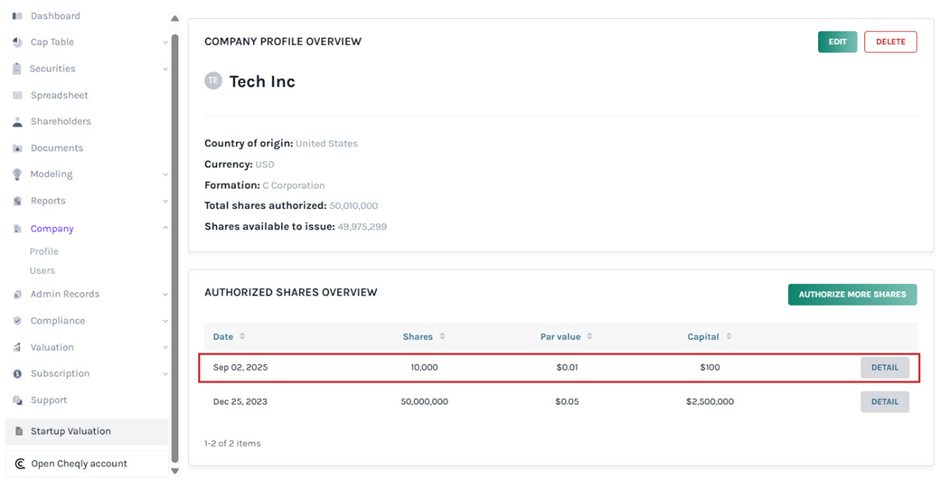Click the Support chat icon
This screenshot has height=480, width=940.
point(17,400)
